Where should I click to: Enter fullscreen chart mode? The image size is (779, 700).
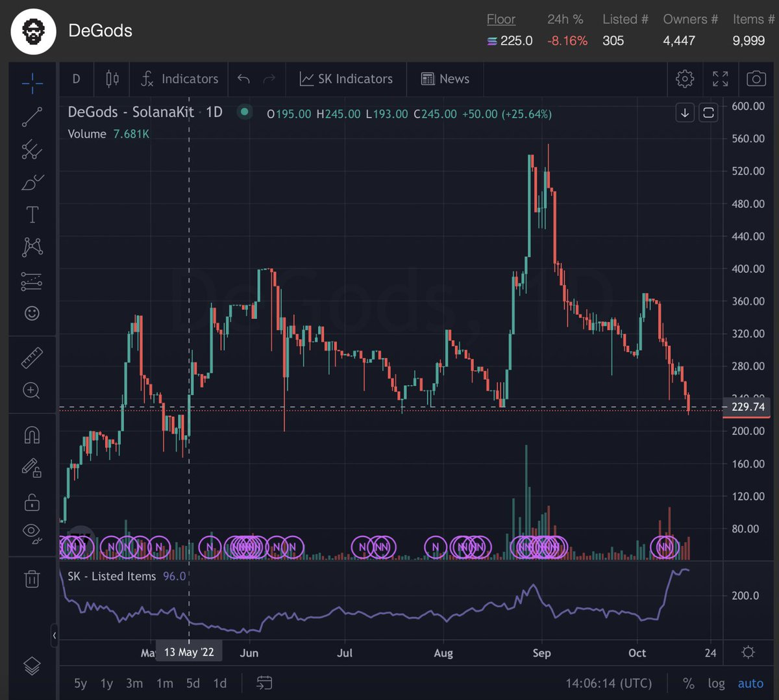tap(720, 79)
